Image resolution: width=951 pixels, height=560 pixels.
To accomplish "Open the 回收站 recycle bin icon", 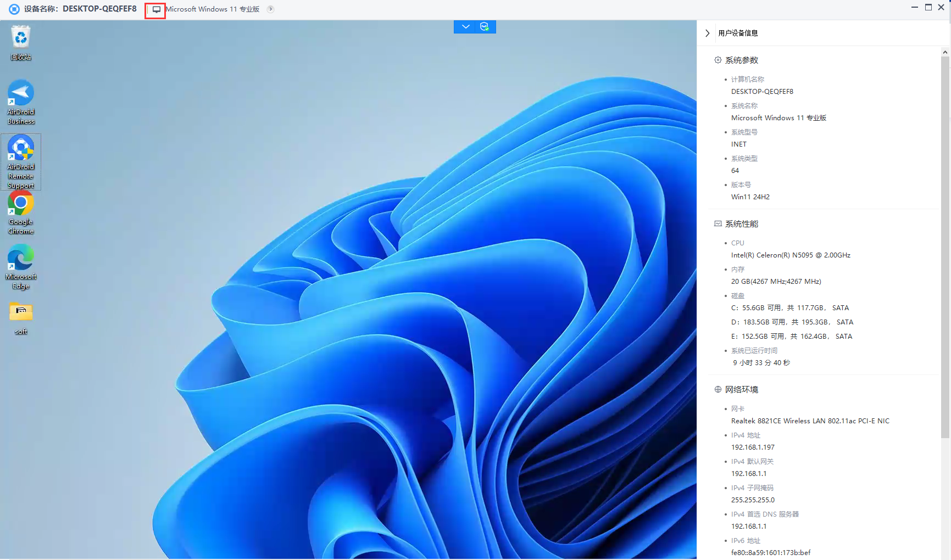I will coord(21,42).
